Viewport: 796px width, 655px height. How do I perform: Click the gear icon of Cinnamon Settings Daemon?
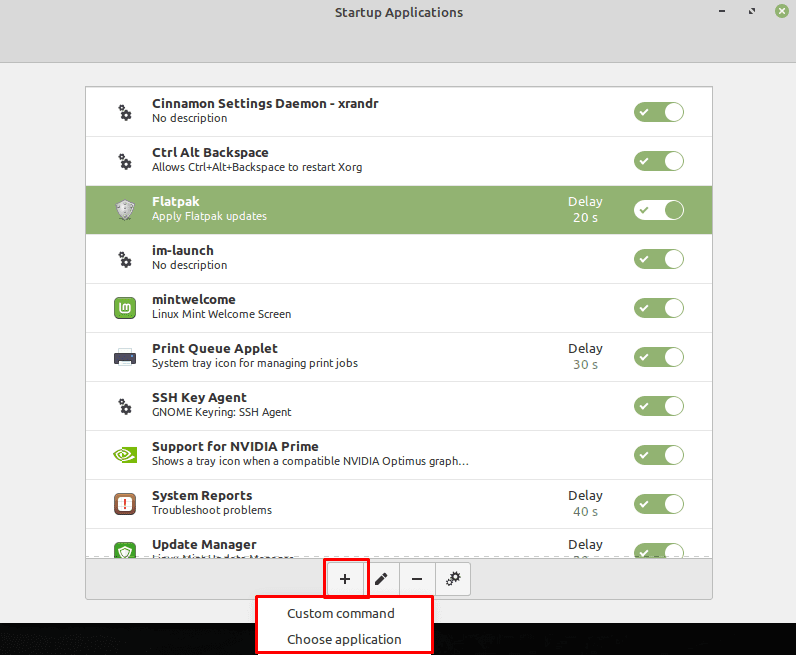tap(125, 112)
